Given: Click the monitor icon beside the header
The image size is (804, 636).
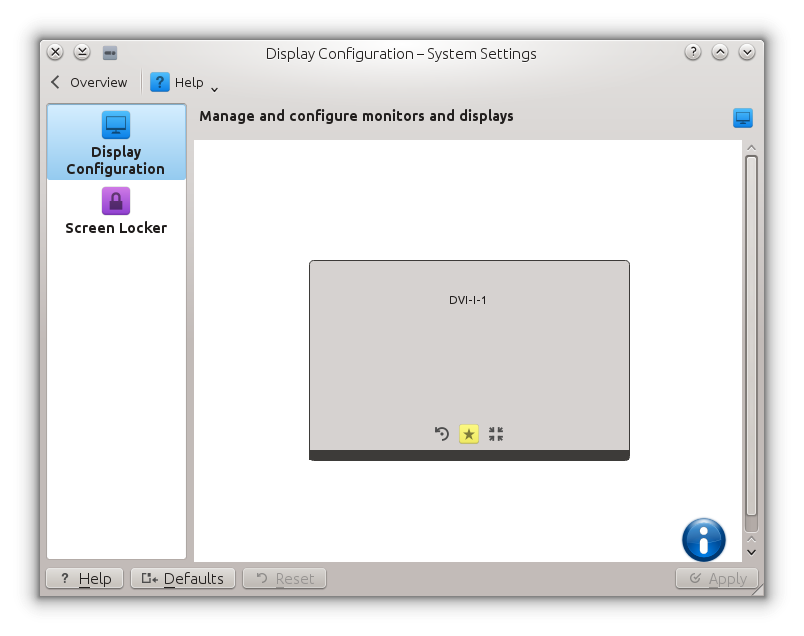Looking at the screenshot, I should coord(742,118).
